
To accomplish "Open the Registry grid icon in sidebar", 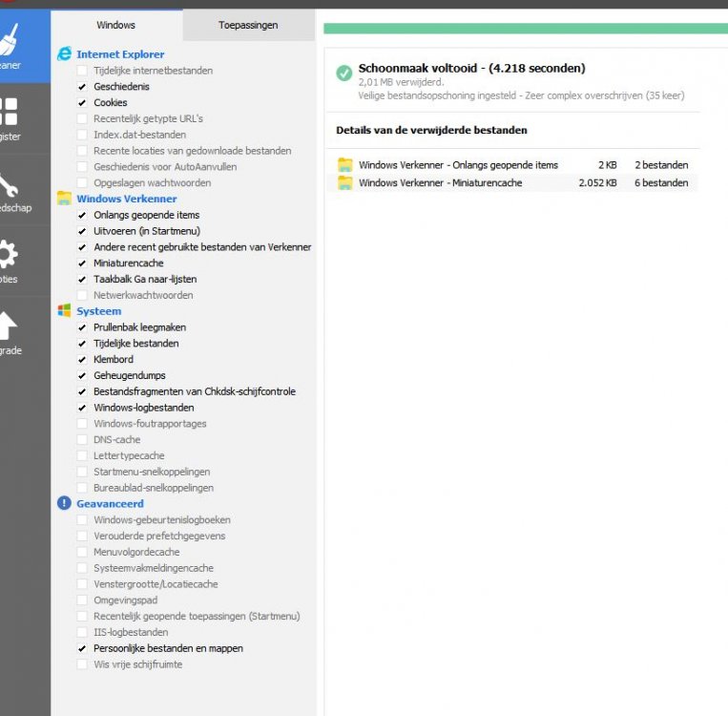I will pyautogui.click(x=9, y=112).
